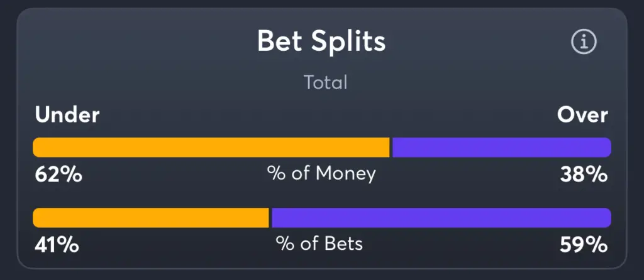
Task: Click the split divider in money bar
Action: tap(391, 147)
